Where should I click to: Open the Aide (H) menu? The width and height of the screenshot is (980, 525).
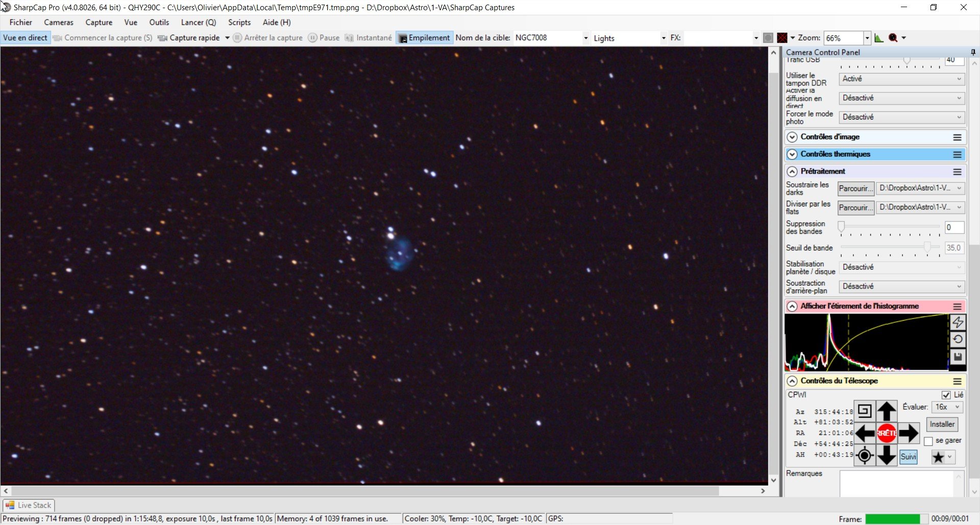(277, 22)
